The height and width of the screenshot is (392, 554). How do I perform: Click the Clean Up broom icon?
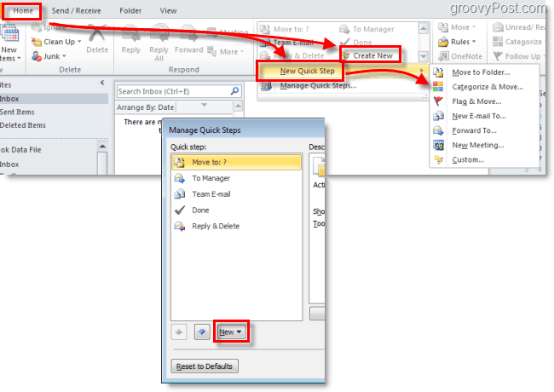37,42
